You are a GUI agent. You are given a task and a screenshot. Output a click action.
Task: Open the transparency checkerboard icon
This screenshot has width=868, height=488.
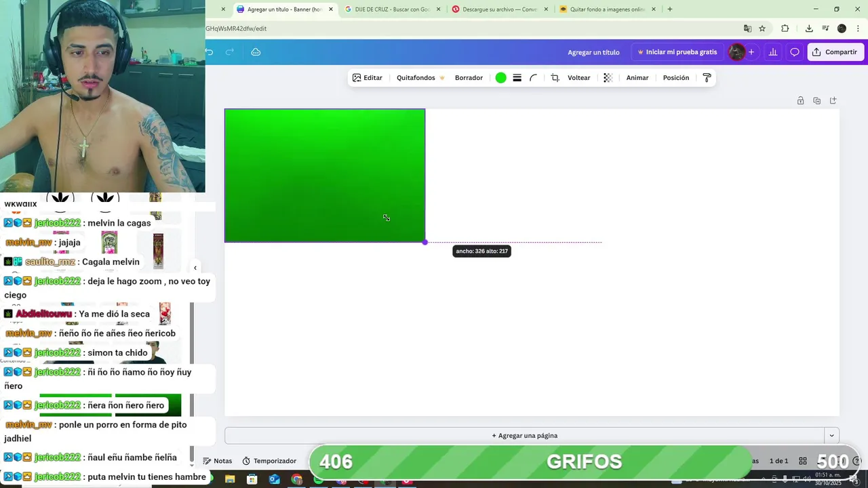608,78
